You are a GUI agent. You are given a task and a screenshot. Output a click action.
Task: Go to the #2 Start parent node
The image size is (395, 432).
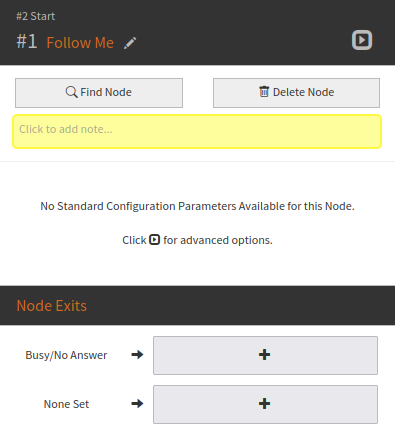tap(36, 16)
